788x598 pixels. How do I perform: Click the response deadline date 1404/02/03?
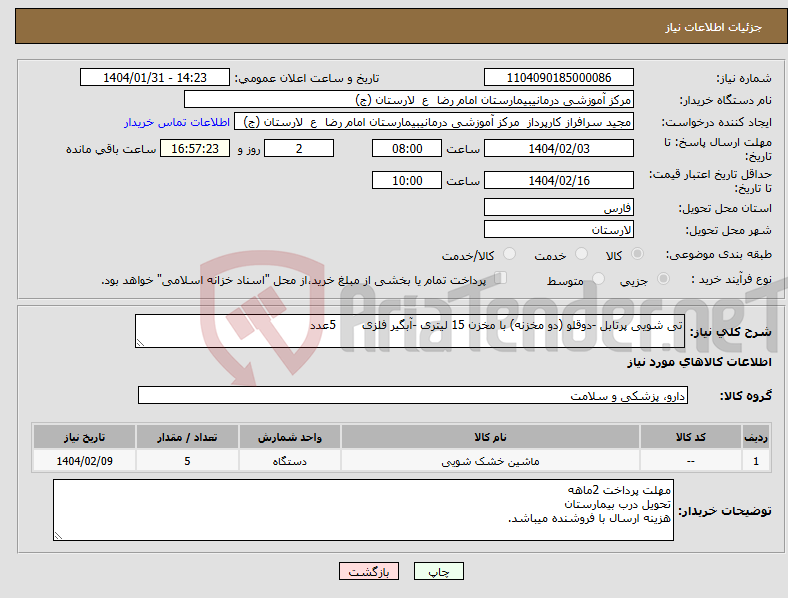point(559,148)
